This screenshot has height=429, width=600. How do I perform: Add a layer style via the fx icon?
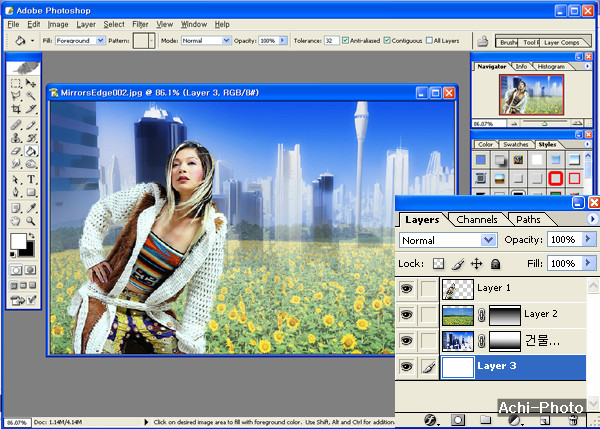432,420
